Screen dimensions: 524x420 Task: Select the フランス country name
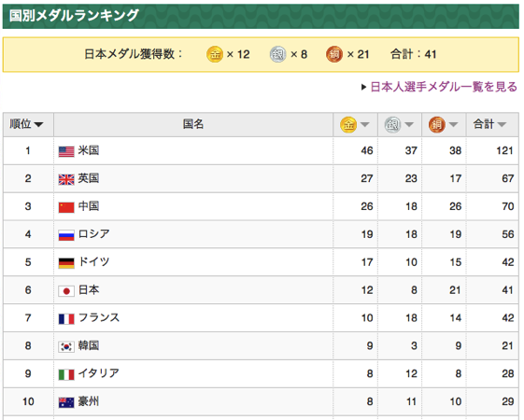[x=99, y=317]
